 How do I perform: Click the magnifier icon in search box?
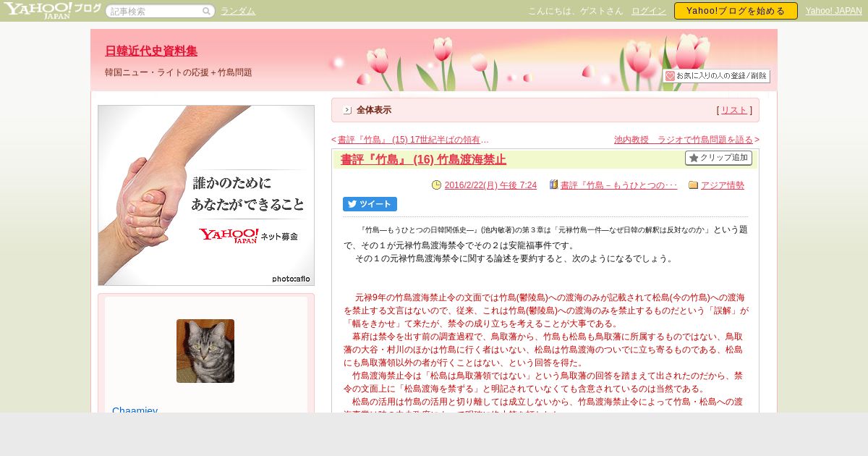[206, 12]
